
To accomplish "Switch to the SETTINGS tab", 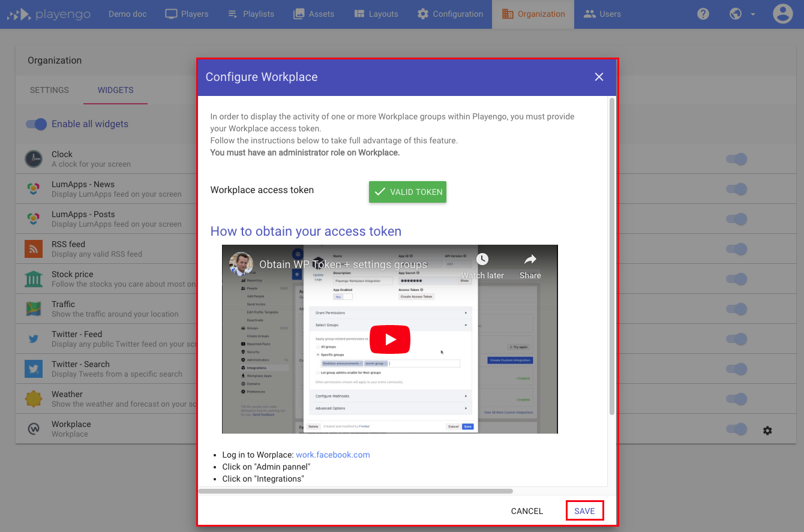I will pyautogui.click(x=49, y=90).
